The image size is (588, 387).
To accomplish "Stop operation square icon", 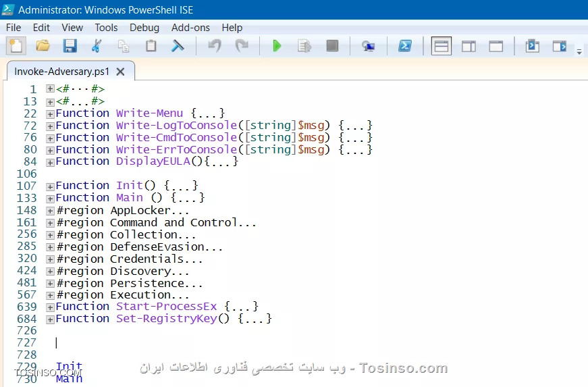I will tap(332, 46).
